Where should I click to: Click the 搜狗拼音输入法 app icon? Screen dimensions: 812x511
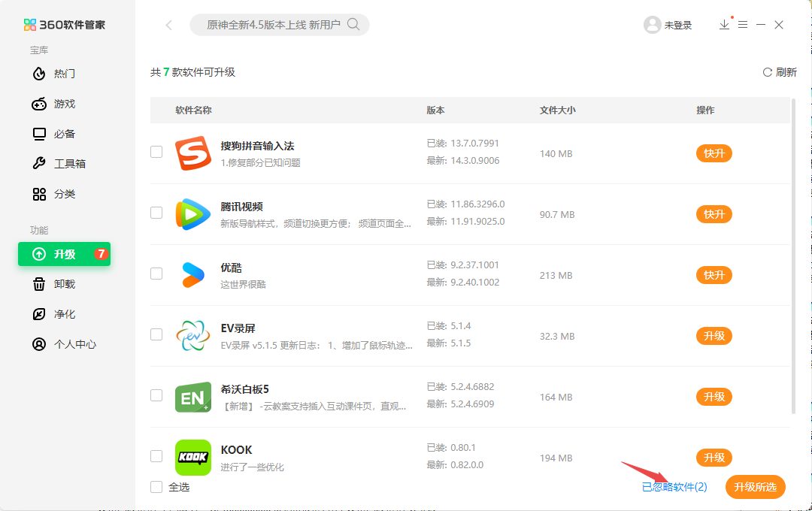pos(193,153)
